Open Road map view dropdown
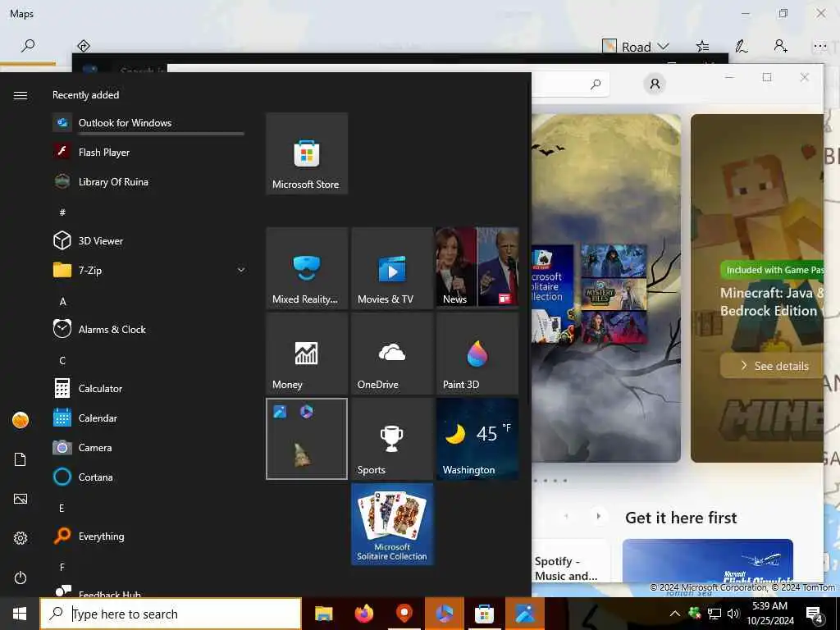The width and height of the screenshot is (840, 630). 636,47
